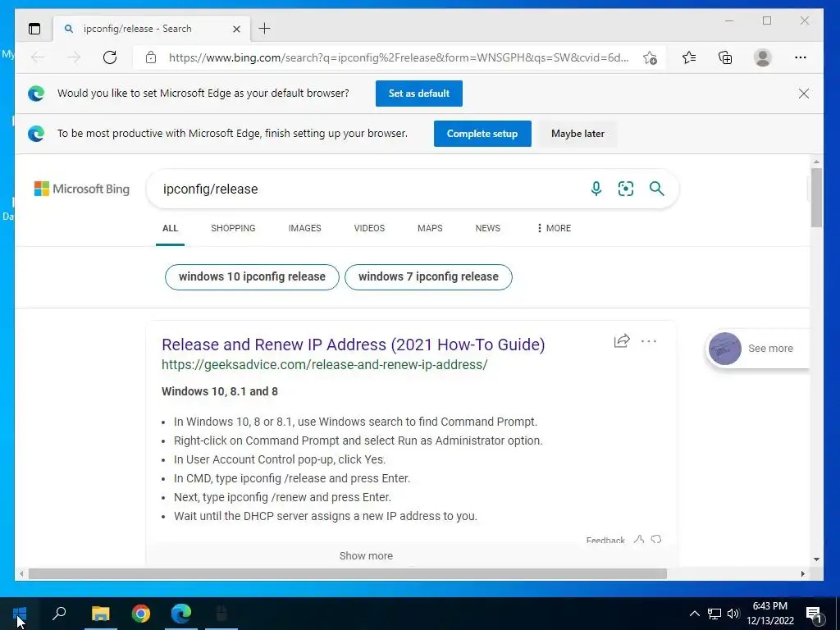Open the tab actions menu icon

34,29
